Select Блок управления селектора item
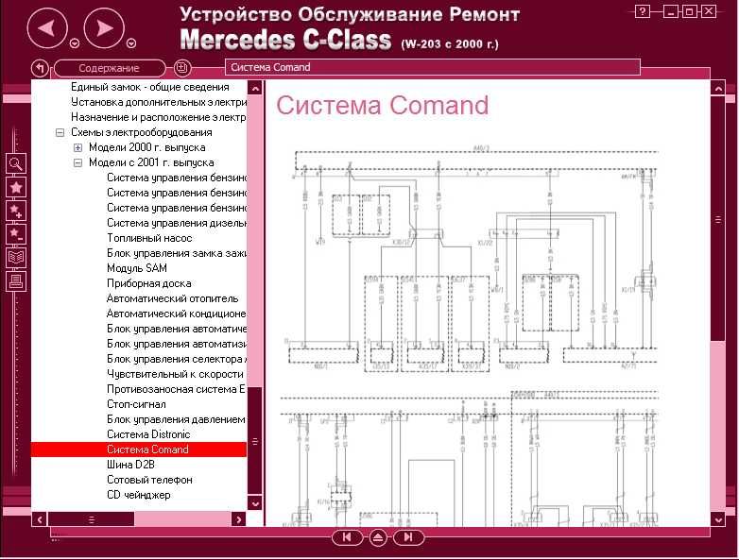 tap(177, 359)
